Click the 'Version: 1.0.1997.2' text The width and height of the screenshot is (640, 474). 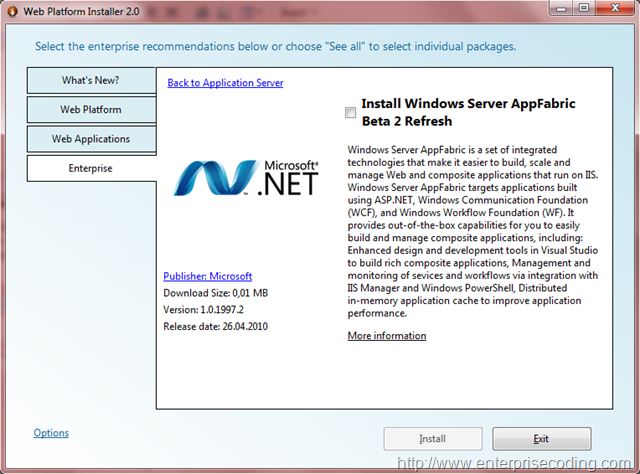click(203, 310)
